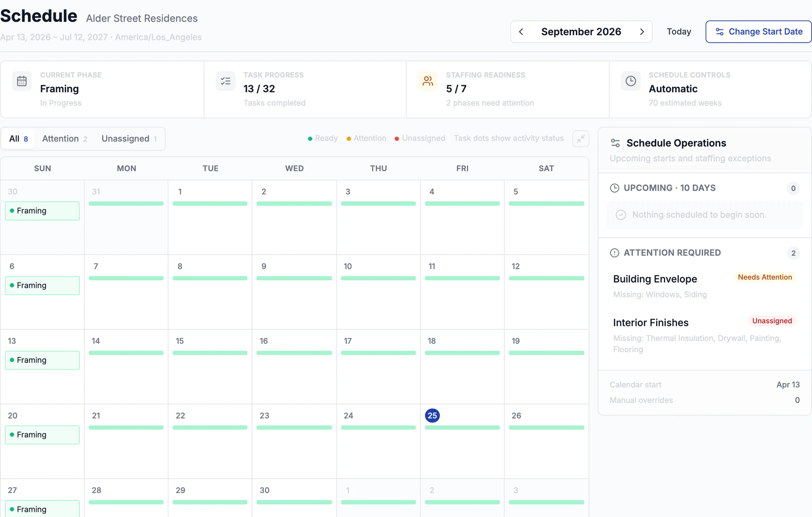Select the All tab
The width and height of the screenshot is (812, 517).
tap(18, 139)
